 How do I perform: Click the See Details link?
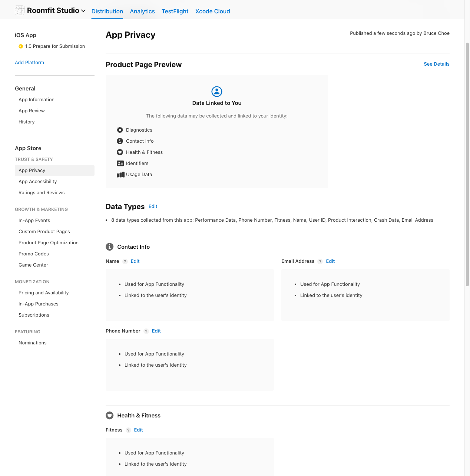pos(436,64)
